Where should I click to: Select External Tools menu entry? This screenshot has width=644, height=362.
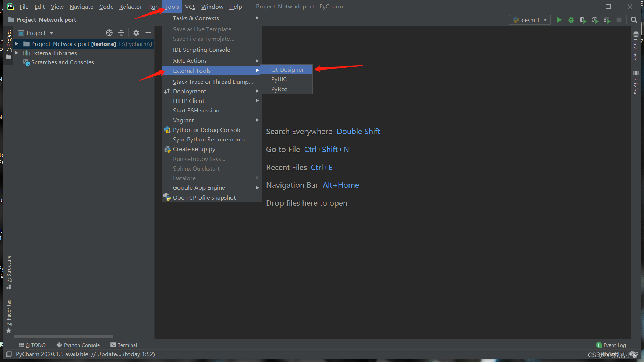212,71
